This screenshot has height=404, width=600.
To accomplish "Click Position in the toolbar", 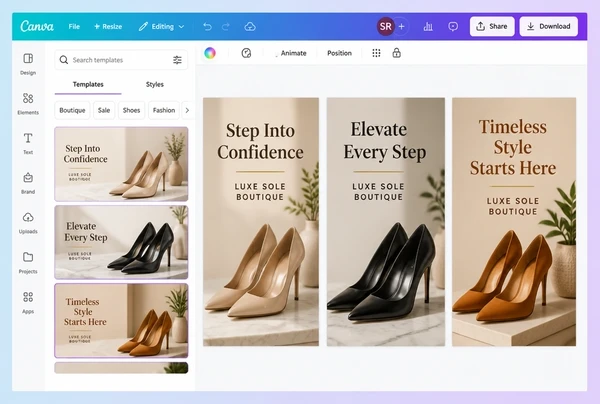I will coord(339,53).
